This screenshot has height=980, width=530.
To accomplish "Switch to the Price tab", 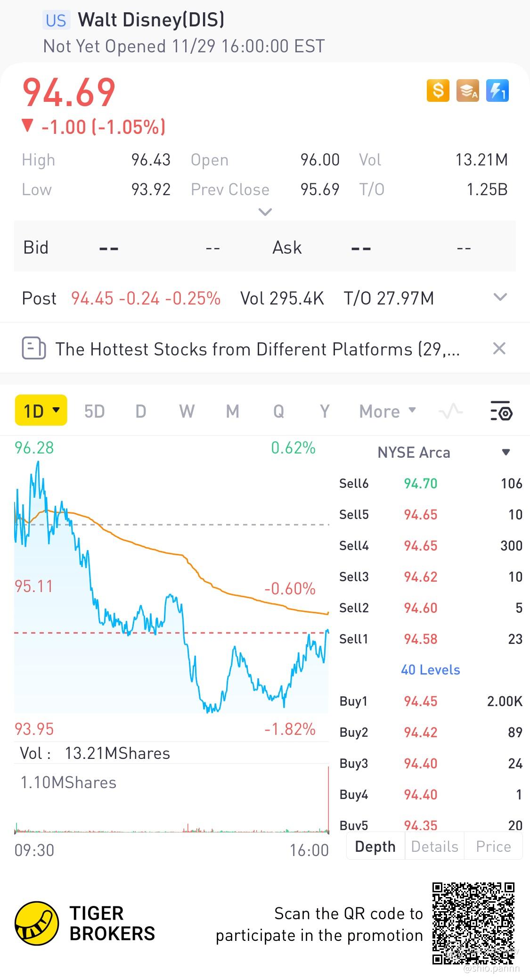I will point(493,847).
